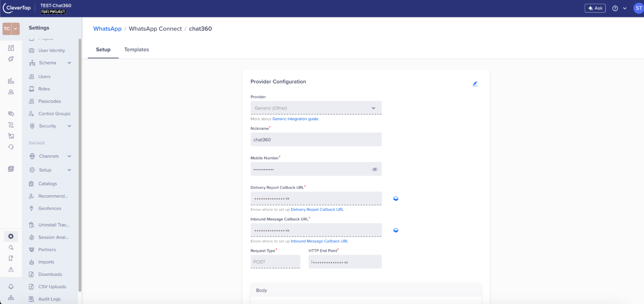
Task: Select the Setup tab
Action: 103,50
